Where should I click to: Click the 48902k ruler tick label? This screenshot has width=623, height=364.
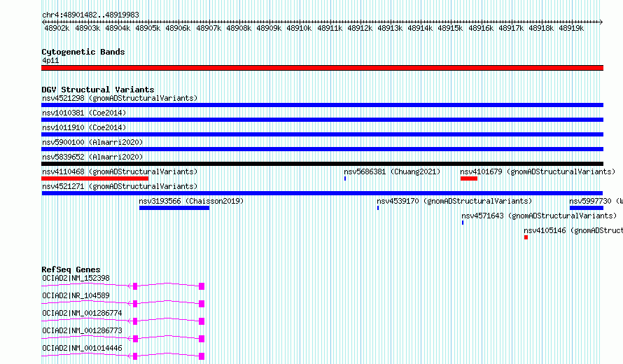(57, 29)
